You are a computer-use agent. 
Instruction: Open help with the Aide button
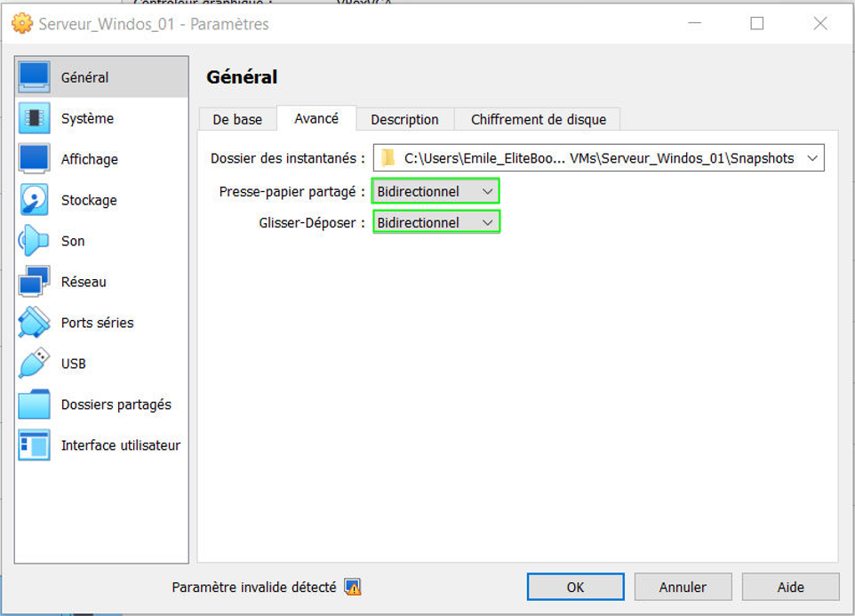point(790,587)
